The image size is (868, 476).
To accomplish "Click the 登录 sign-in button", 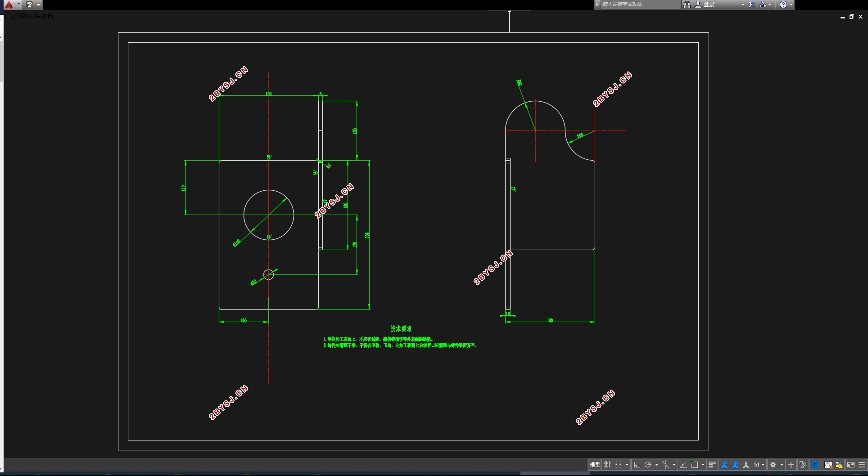I will (705, 4).
